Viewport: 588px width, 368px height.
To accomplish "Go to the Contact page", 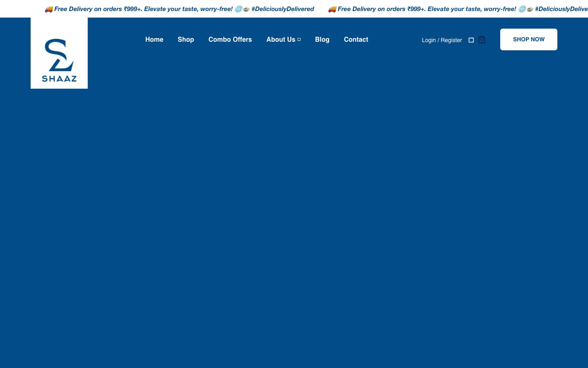I will [x=356, y=40].
